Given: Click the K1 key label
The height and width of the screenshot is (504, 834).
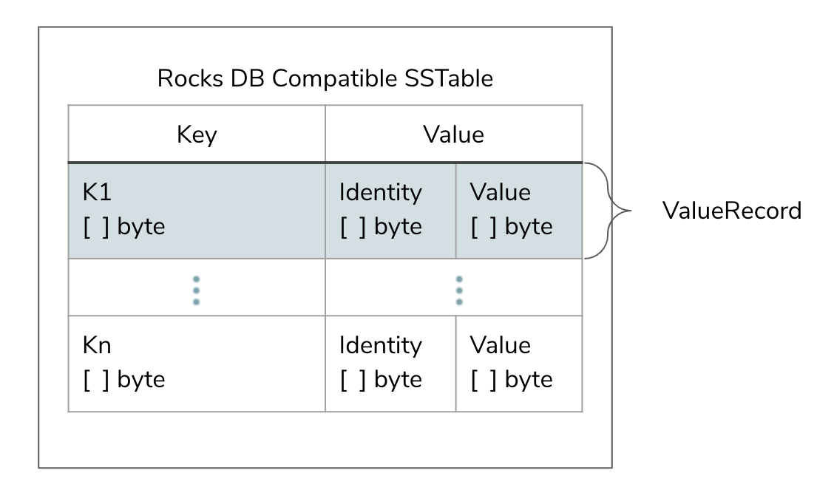Looking at the screenshot, I should click(x=97, y=192).
